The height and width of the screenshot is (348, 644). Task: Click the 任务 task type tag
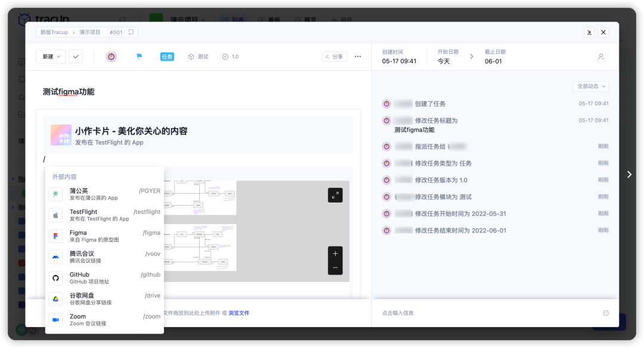click(167, 57)
